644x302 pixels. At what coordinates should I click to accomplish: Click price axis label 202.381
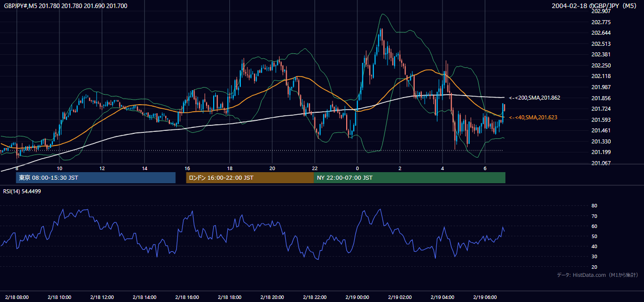[601, 54]
